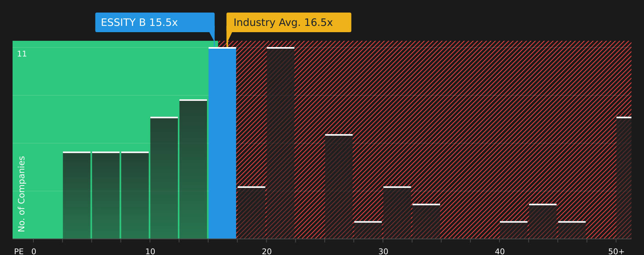Select the bar spanning PE 10 to 12.5
This screenshot has width=644, height=255.
[x=164, y=178]
